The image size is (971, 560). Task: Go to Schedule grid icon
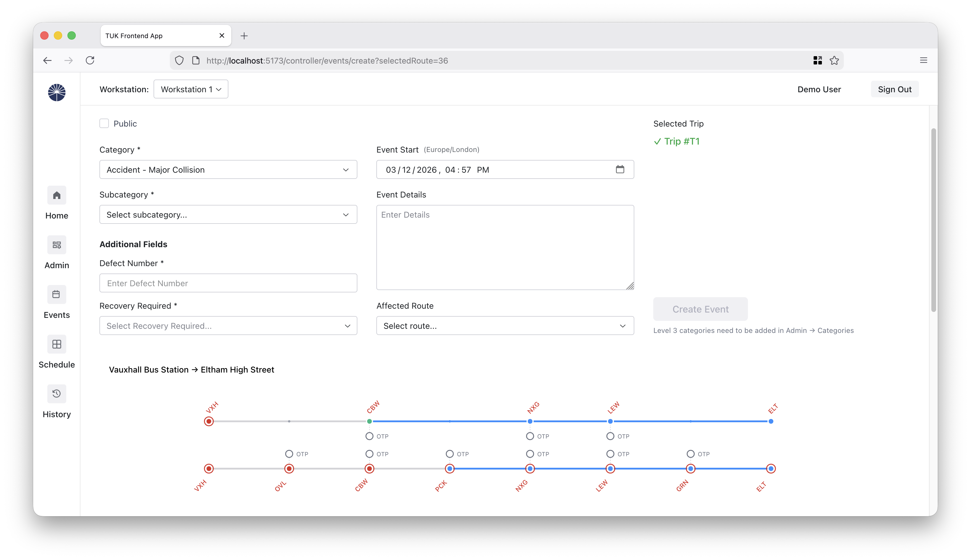click(x=57, y=344)
